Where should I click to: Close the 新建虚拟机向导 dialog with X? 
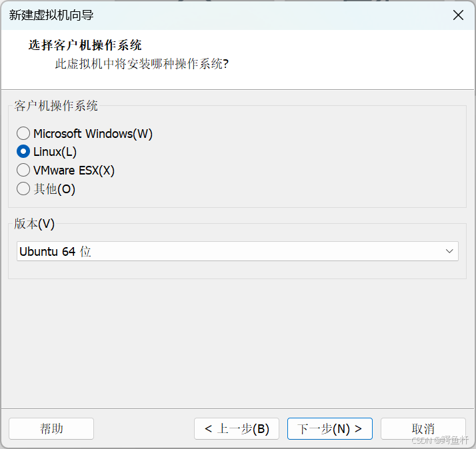[458, 15]
